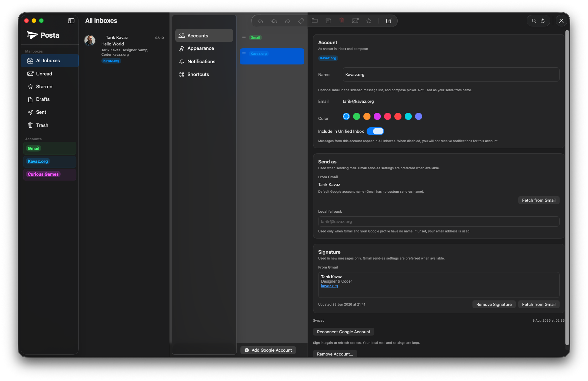This screenshot has height=381, width=588.
Task: Pick the orange account color swatch
Action: click(367, 116)
